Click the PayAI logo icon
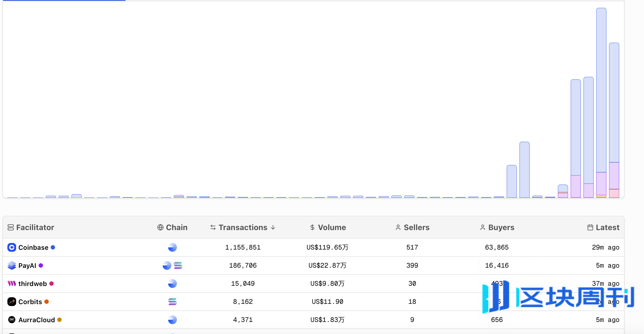Image resolution: width=644 pixels, height=334 pixels. coord(12,265)
